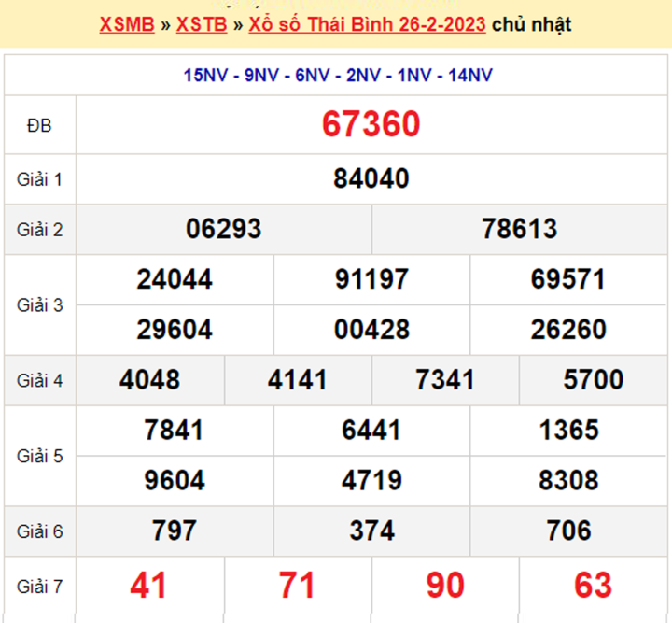Viewport: 672px width, 623px height.
Task: Click the Giải 7 row label
Action: [40, 587]
